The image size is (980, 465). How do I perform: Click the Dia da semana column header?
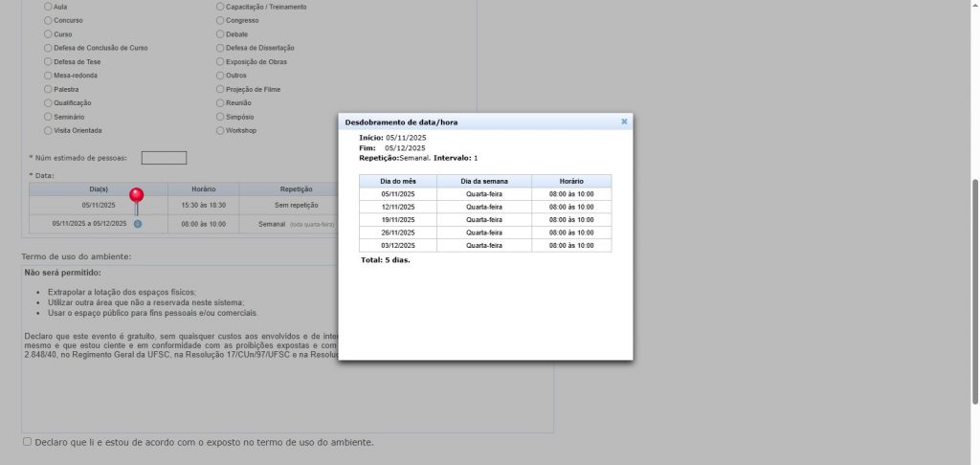point(484,181)
